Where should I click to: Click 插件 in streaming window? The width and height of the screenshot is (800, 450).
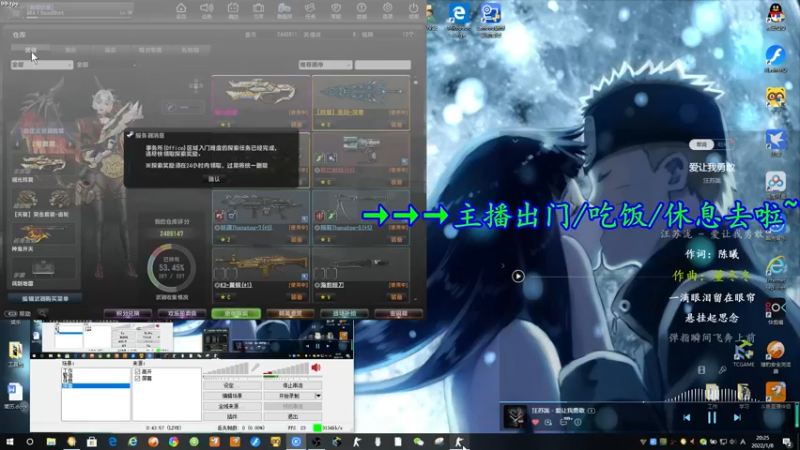232,416
